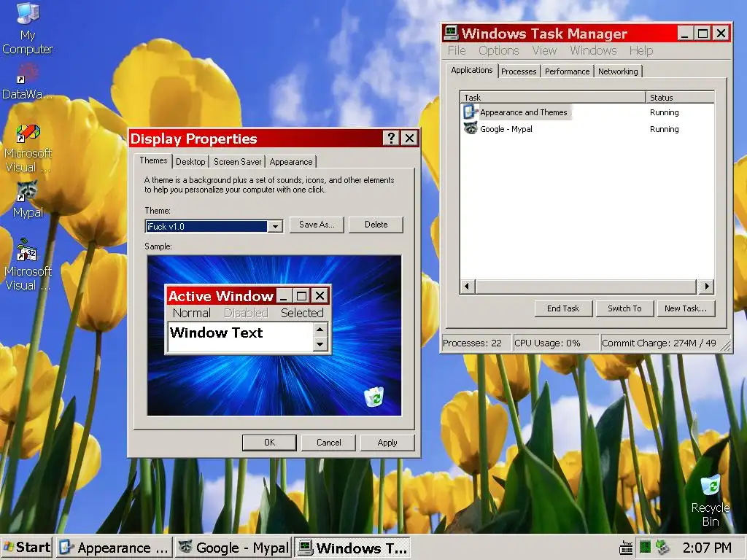Click the 2:07 PM taskbar clock
The image size is (747, 560).
pos(707,547)
